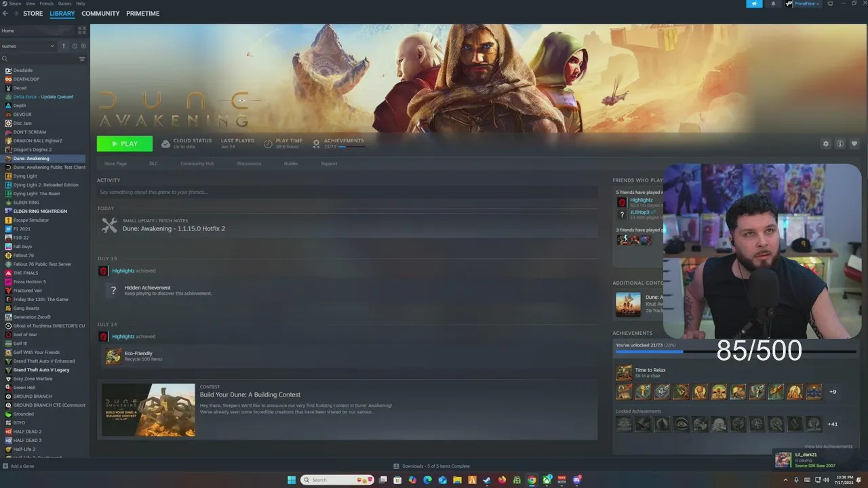Open the View menu
Viewport: 868px width, 488px height.
pos(31,3)
